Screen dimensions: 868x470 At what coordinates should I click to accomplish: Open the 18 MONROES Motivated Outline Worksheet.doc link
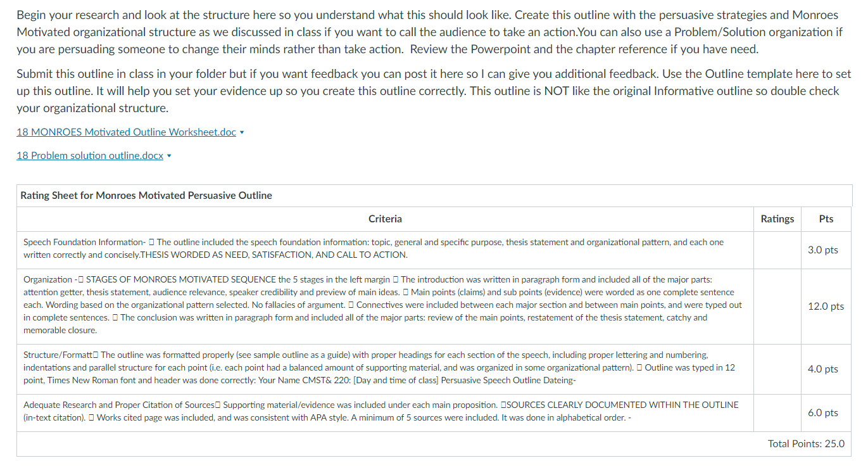point(126,132)
